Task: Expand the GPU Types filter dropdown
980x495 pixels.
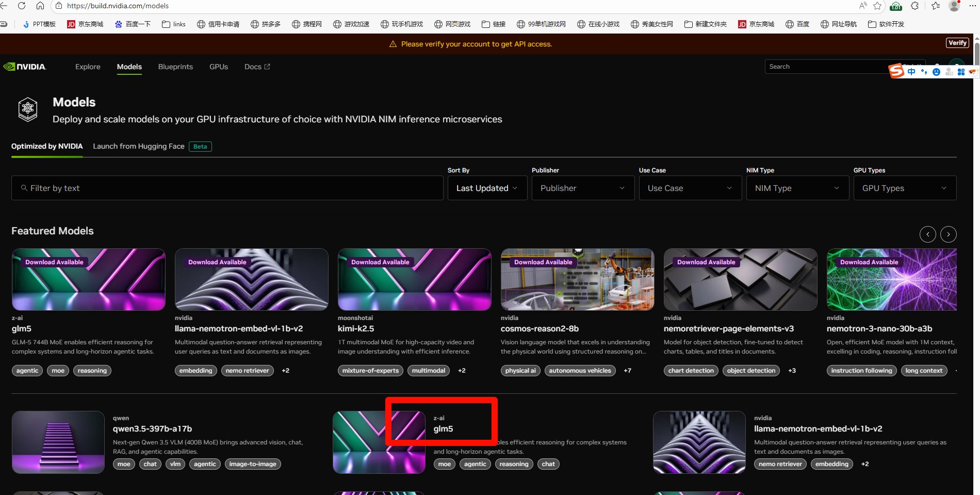Action: 905,188
